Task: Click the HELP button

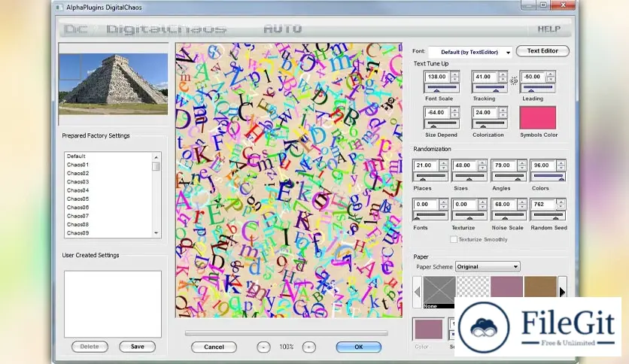Action: click(x=548, y=29)
